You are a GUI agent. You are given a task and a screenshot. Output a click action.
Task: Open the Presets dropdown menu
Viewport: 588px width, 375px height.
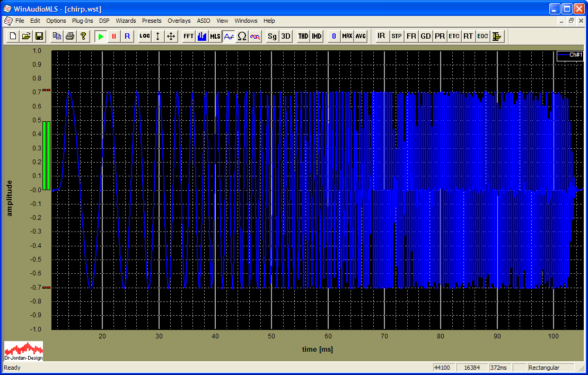pos(152,21)
